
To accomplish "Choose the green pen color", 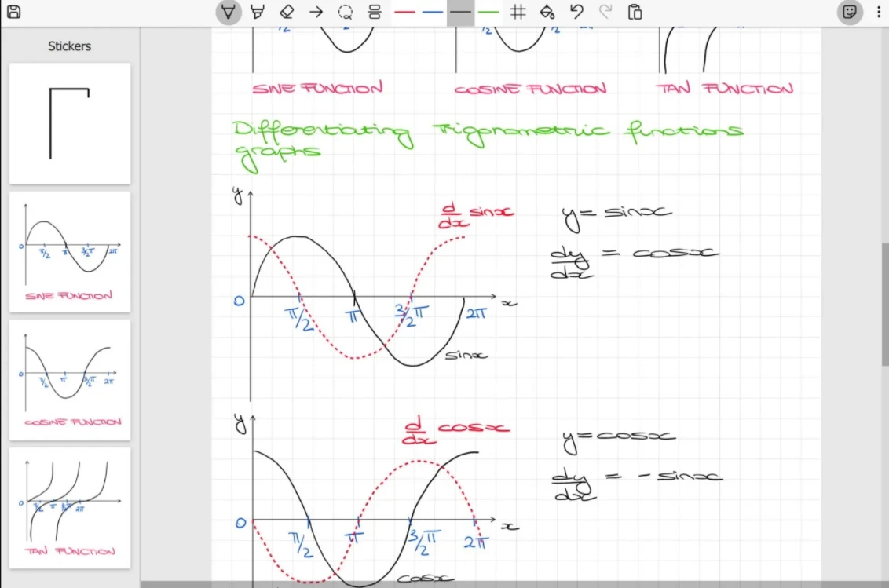I will click(488, 12).
